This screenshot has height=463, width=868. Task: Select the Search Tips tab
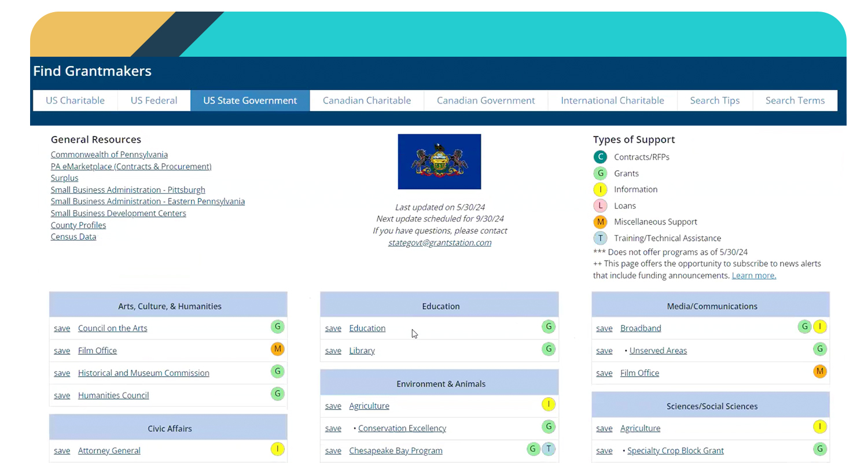(x=715, y=101)
